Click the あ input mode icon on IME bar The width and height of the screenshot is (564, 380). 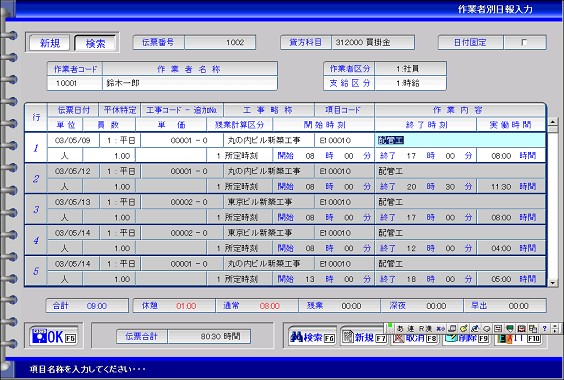400,329
